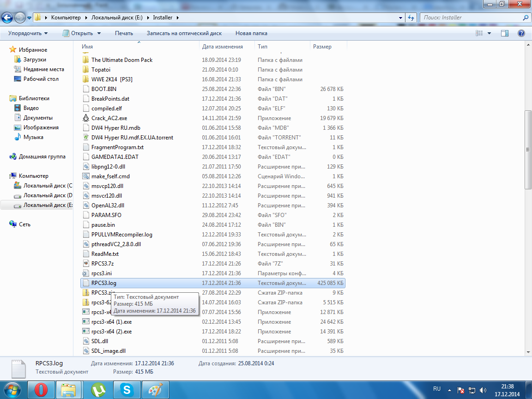Click the refresh button beside address bar
This screenshot has height=399, width=532.
pos(411,18)
